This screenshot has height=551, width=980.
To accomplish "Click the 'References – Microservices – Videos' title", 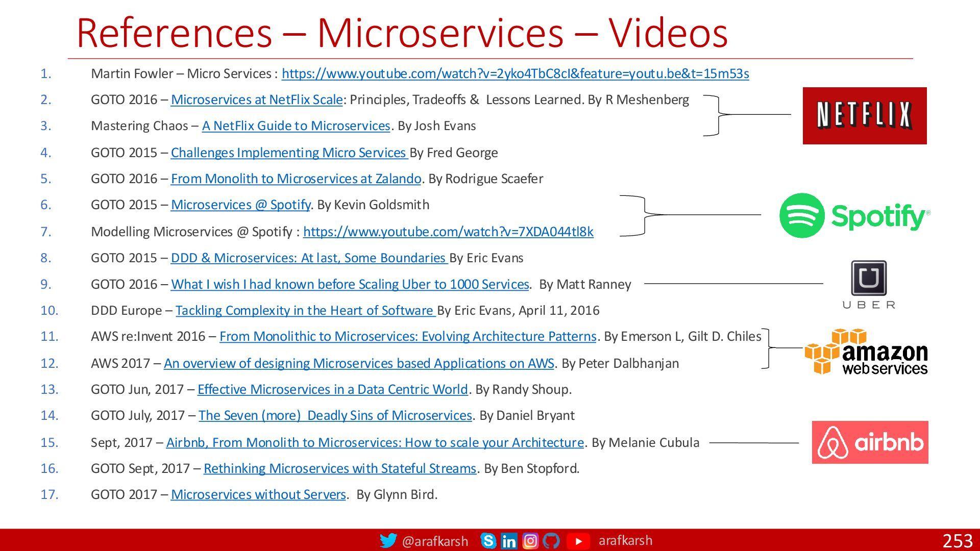I will pyautogui.click(x=402, y=33).
